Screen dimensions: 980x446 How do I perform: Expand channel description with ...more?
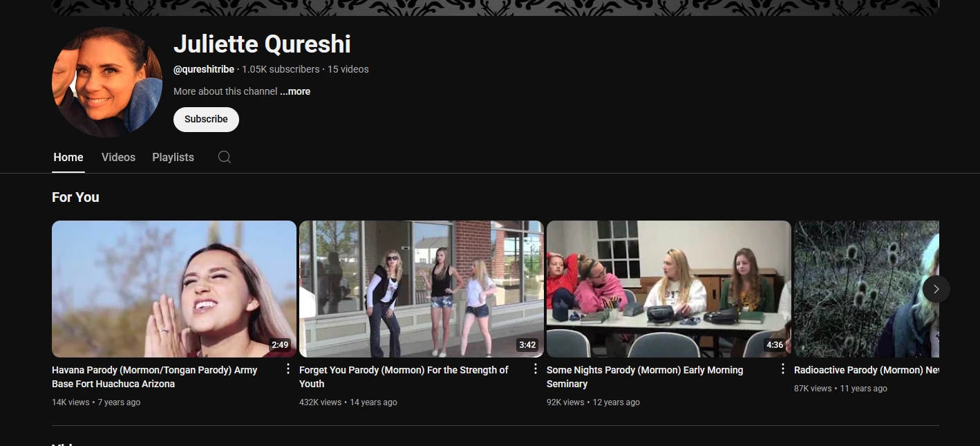(x=295, y=91)
